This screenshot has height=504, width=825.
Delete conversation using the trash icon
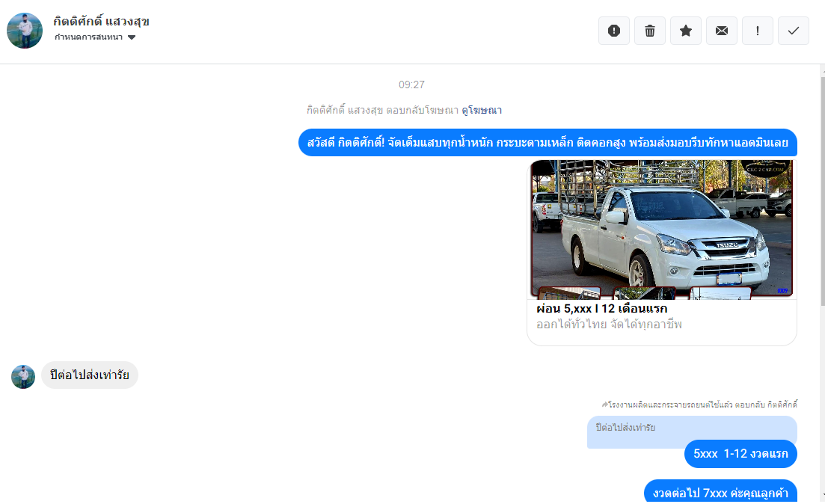[x=650, y=31]
